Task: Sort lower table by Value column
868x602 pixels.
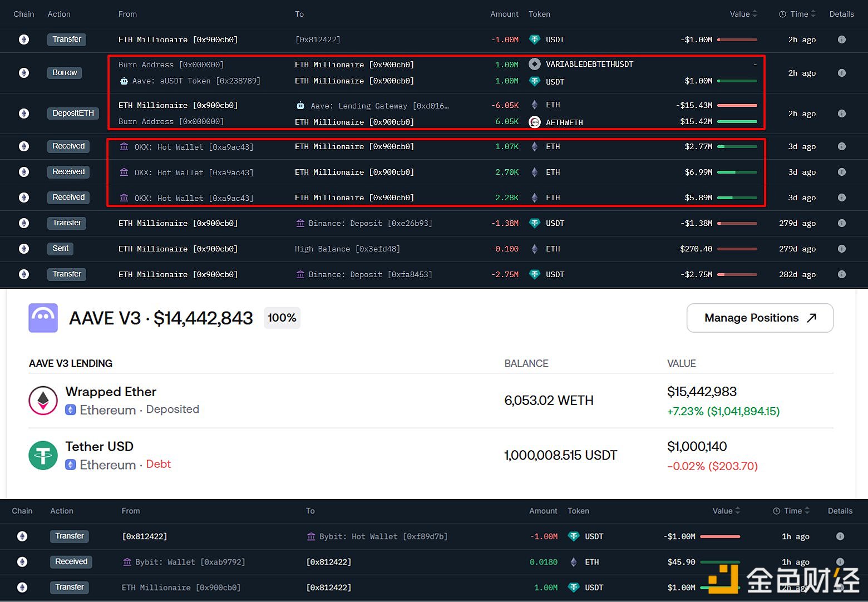Action: click(726, 511)
